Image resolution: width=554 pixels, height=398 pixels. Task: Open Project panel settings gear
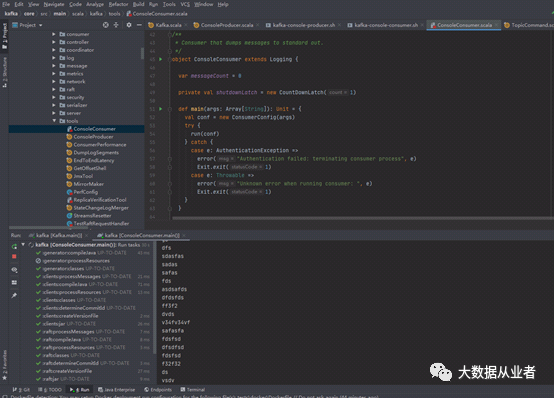[x=129, y=25]
